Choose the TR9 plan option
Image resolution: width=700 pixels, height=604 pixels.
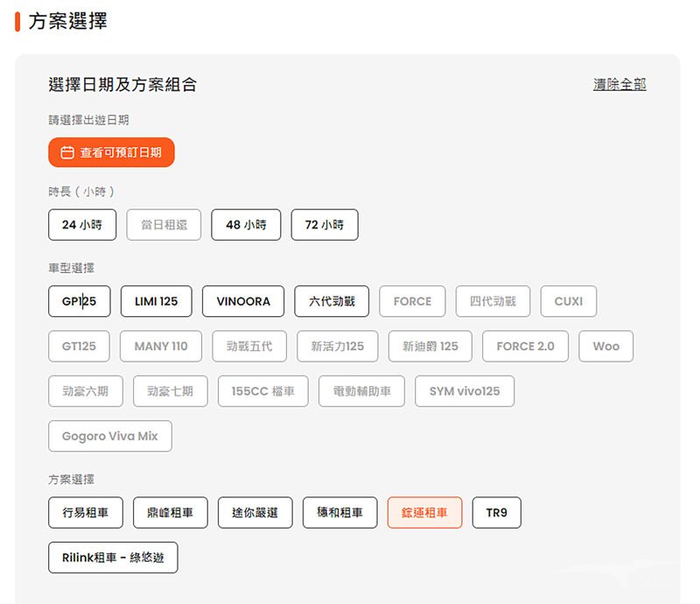coord(496,513)
